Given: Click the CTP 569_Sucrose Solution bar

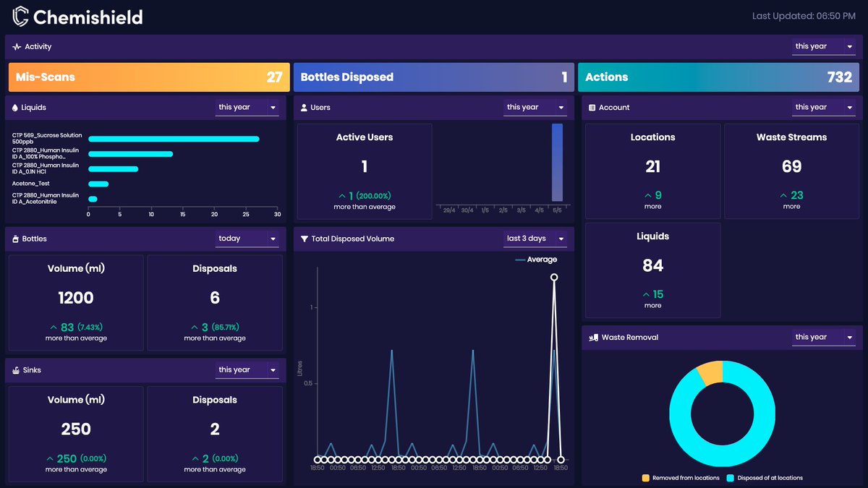Looking at the screenshot, I should click(x=174, y=139).
